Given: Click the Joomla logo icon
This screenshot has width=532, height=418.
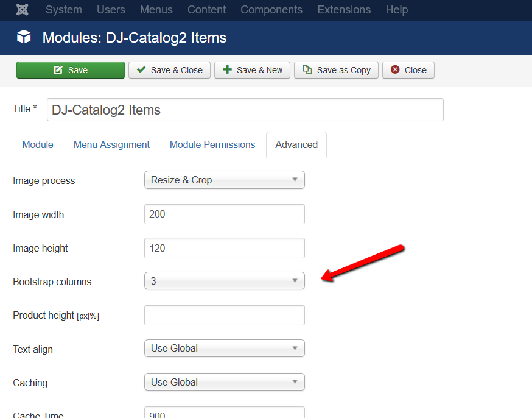Looking at the screenshot, I should tap(23, 10).
